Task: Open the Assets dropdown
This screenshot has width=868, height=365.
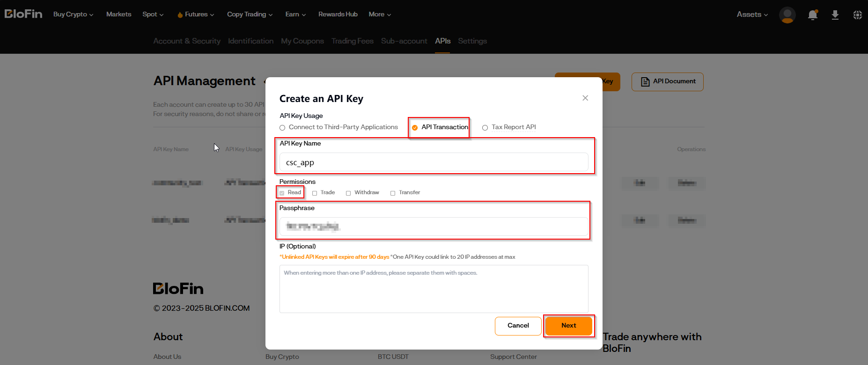Action: 752,15
